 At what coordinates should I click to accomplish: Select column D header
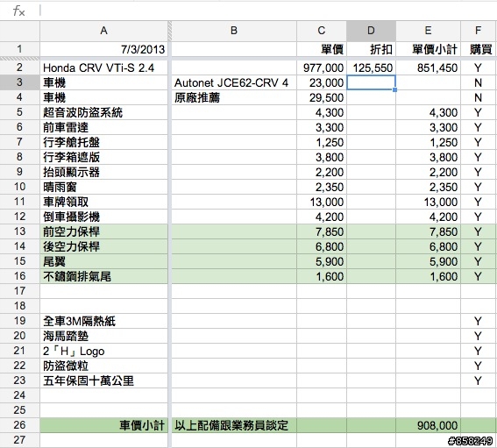pos(371,31)
